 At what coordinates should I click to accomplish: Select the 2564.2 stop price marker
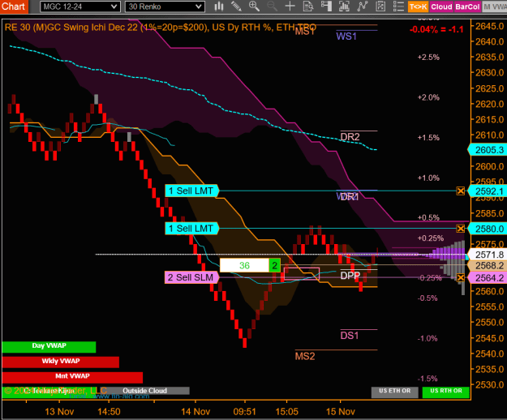pos(488,278)
